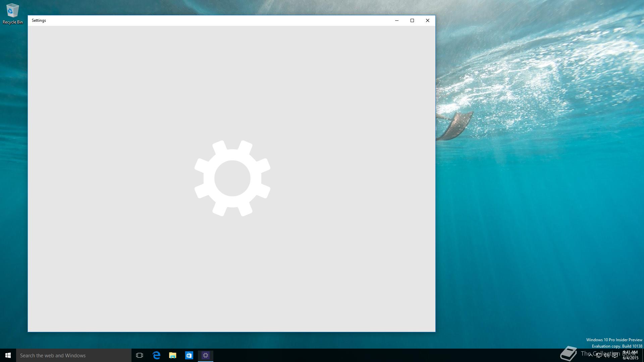Click the large gear splash in Settings
Image resolution: width=644 pixels, height=362 pixels.
232,178
